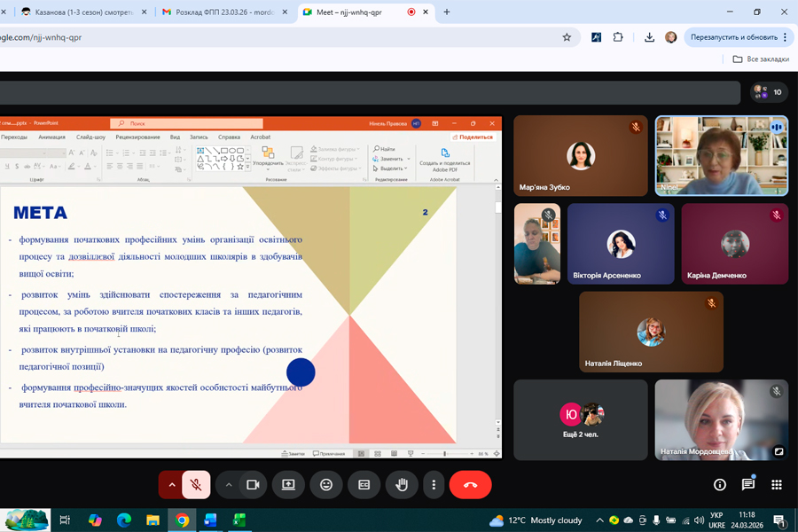Viewport: 798px width, 532px height.
Task: Open the 'Слайд-шоу' ribbon tab
Action: point(90,137)
